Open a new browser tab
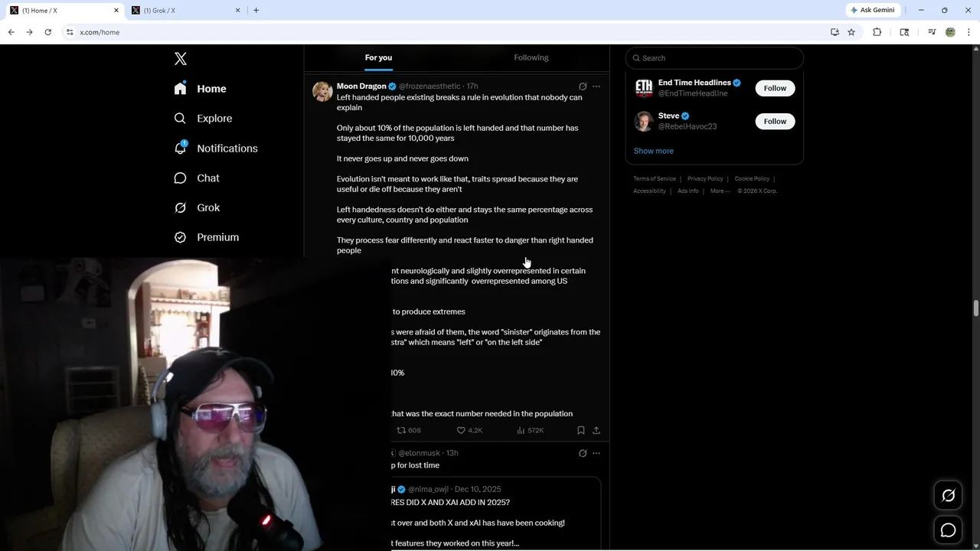980x551 pixels. coord(256,11)
